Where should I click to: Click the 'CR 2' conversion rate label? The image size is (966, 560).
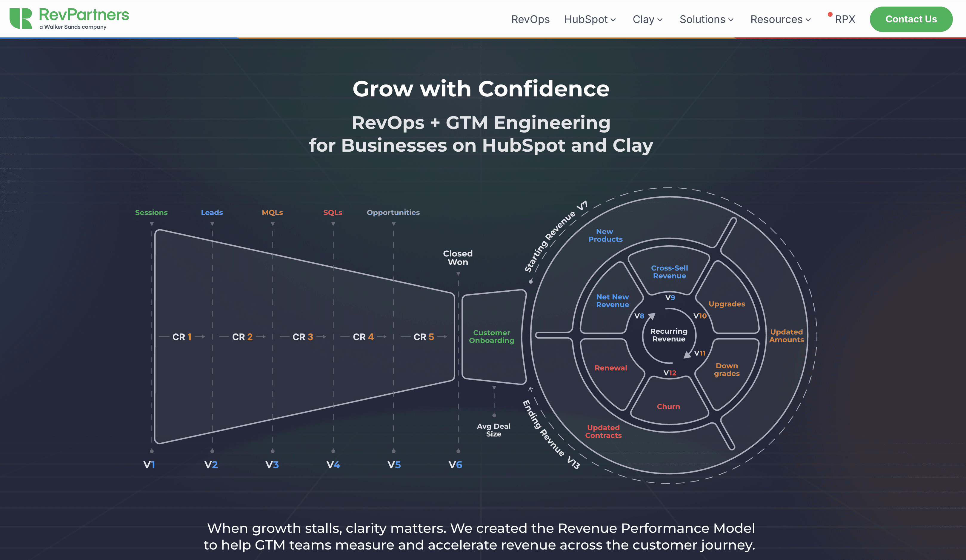(x=242, y=337)
